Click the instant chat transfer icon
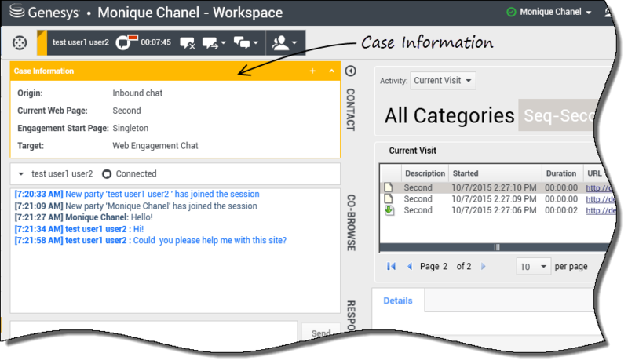 210,43
